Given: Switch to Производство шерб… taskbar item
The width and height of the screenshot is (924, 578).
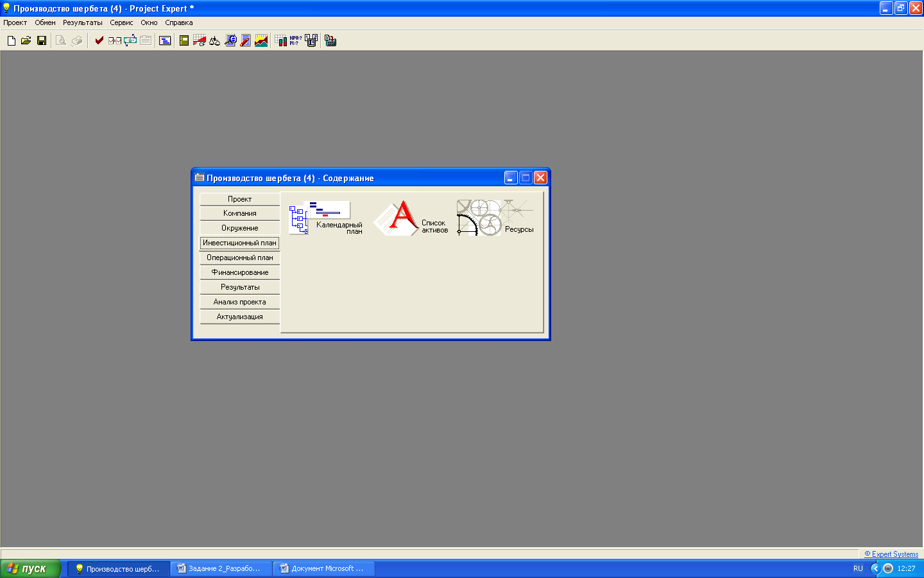Looking at the screenshot, I should point(119,568).
